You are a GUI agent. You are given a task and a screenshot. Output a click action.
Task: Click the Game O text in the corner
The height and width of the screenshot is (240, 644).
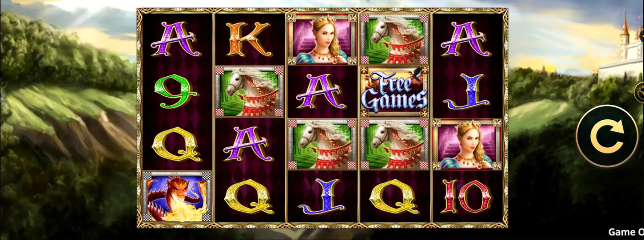626,232
